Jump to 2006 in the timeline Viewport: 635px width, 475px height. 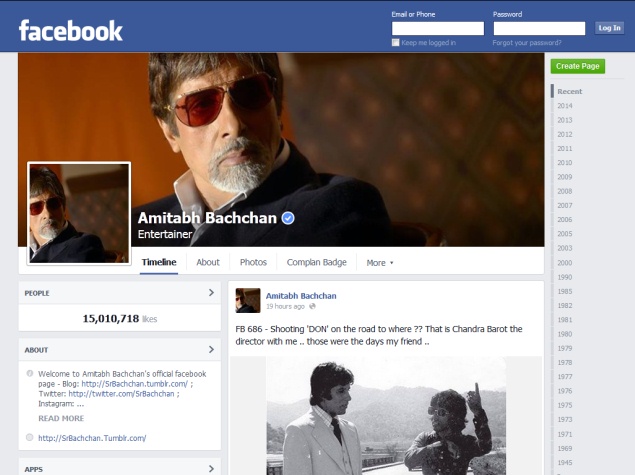pyautogui.click(x=565, y=219)
